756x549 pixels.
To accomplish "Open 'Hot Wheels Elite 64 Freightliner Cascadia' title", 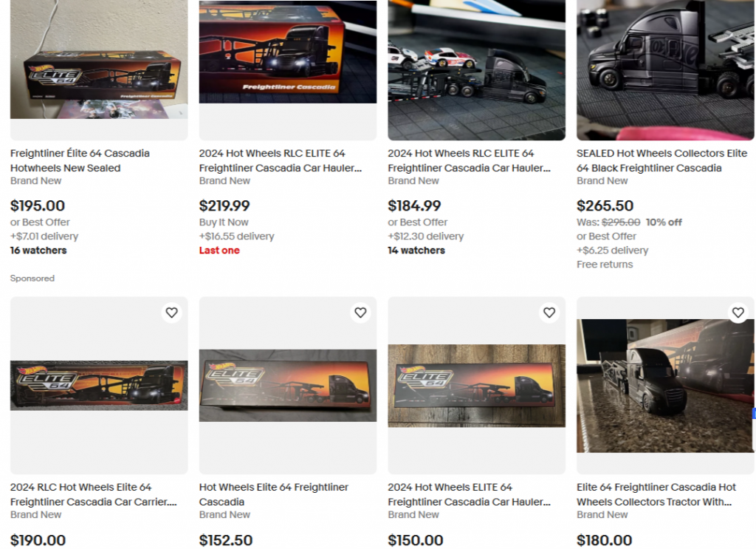I will [273, 494].
